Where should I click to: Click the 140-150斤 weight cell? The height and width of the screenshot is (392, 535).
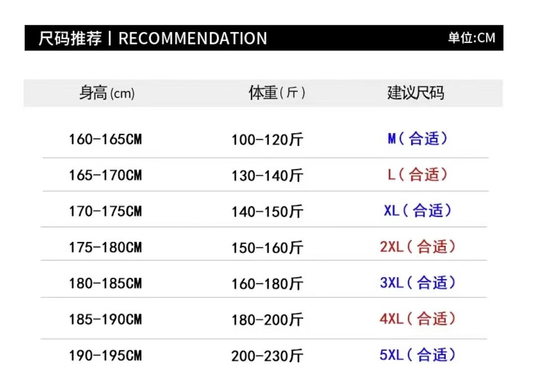(267, 212)
